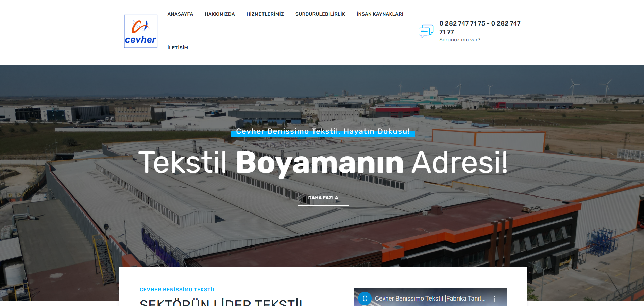
Task: Click the blue highlighted 'Hayatın Dokusu!' tagline
Action: [323, 132]
